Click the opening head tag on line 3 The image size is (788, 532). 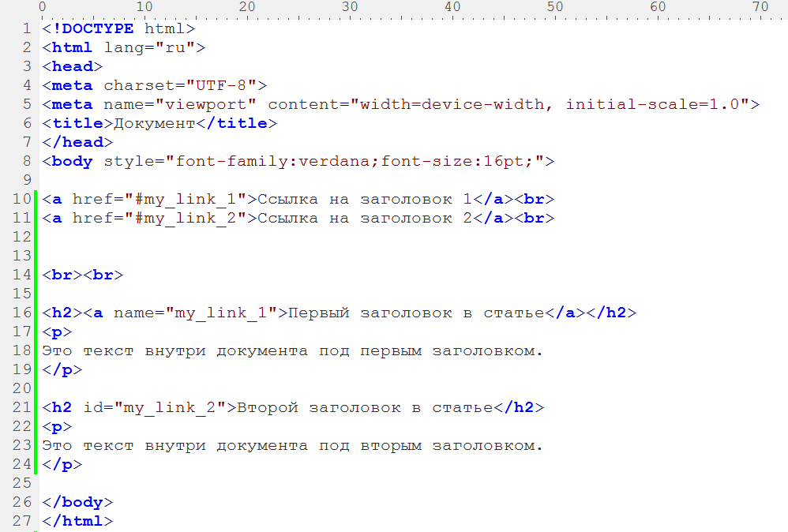[73, 66]
